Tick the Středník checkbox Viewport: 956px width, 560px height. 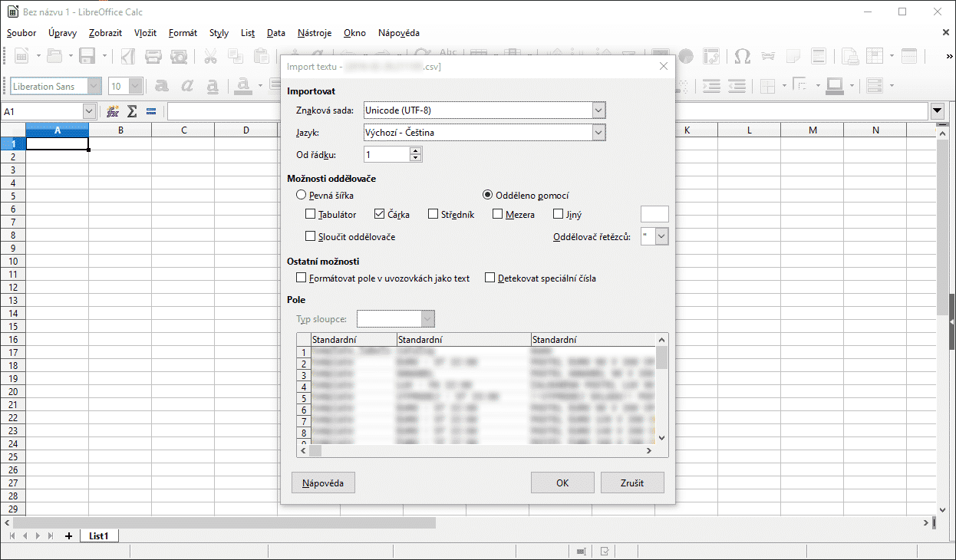pos(433,215)
